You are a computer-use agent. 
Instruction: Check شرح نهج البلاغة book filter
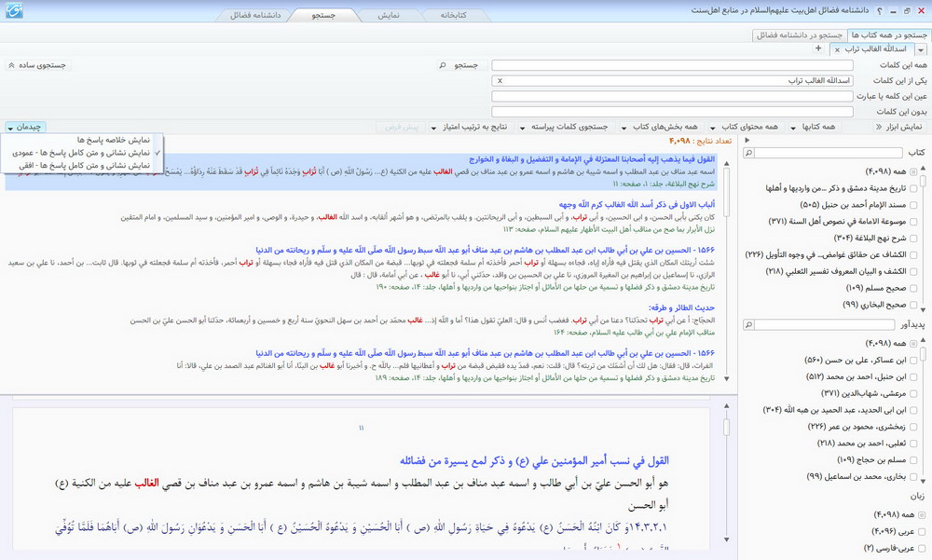pos(913,239)
